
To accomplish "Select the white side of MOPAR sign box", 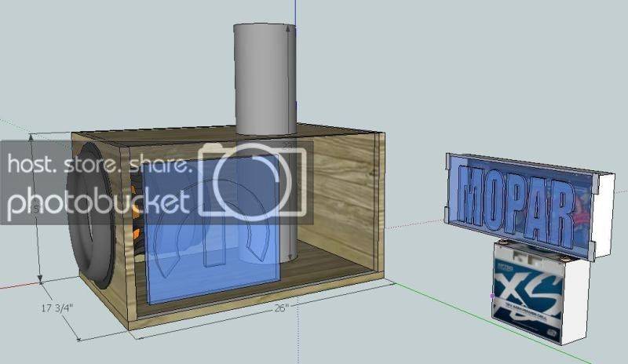I will [604, 216].
